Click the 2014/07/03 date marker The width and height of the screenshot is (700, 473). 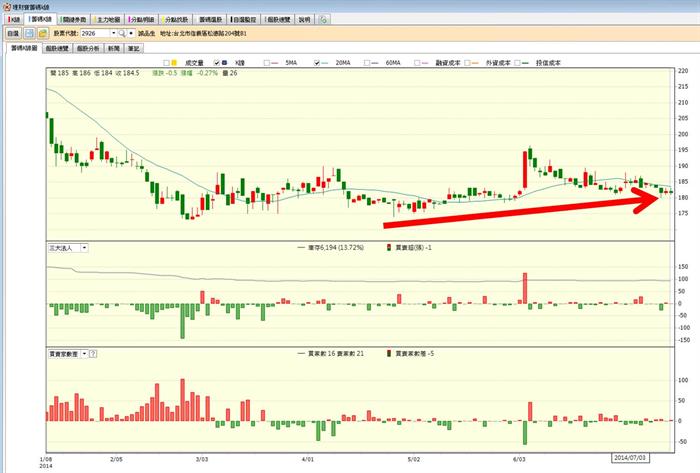point(630,458)
